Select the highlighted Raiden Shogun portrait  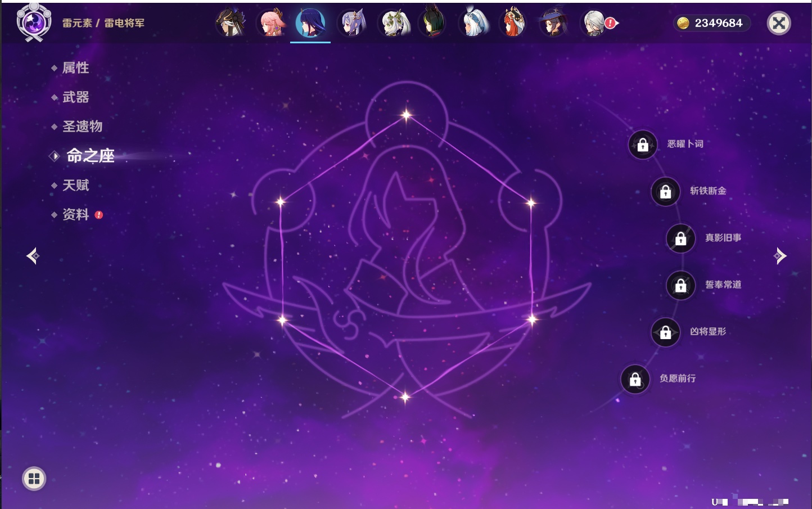[310, 23]
